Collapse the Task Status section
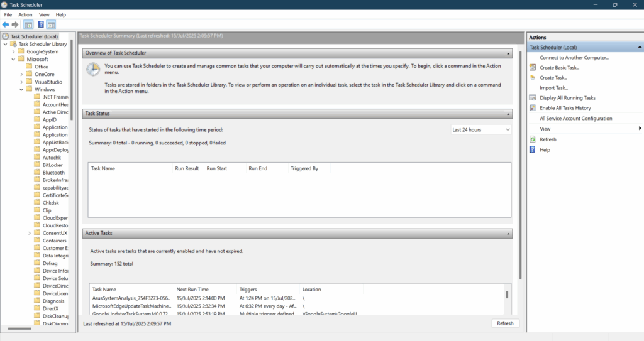644x341 pixels. pos(508,114)
